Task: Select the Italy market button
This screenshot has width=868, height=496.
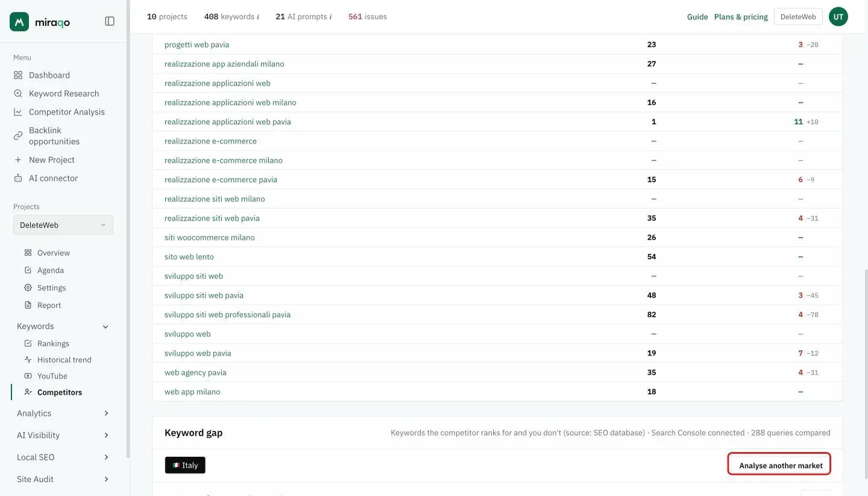Action: point(185,465)
